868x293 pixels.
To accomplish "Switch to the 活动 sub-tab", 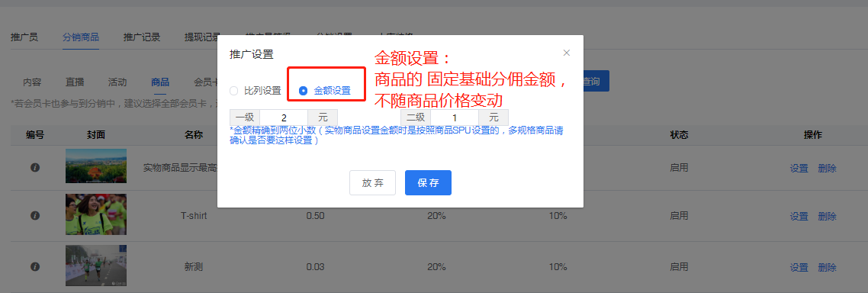I will (117, 82).
